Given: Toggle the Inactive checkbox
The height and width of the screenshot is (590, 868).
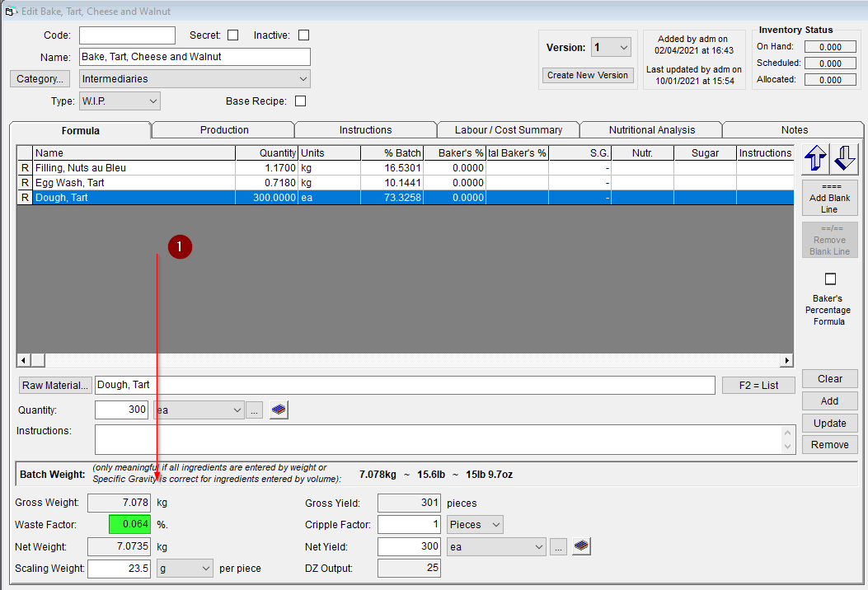Looking at the screenshot, I should point(303,35).
